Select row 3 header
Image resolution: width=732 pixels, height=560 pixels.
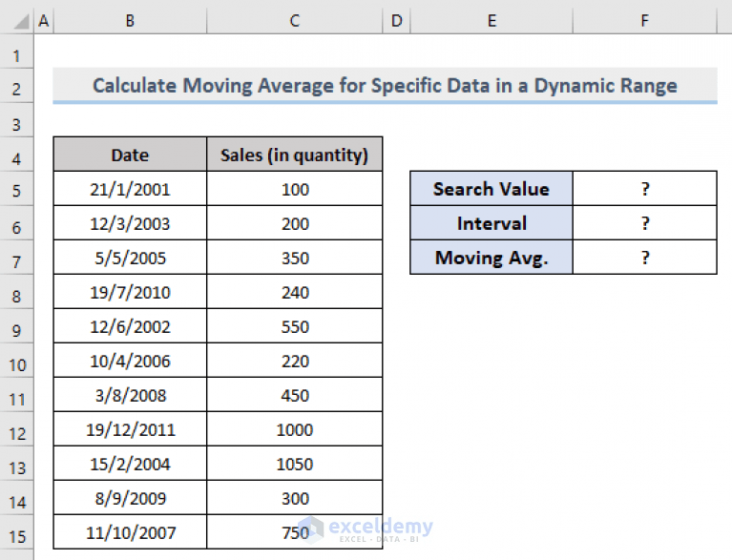(17, 120)
